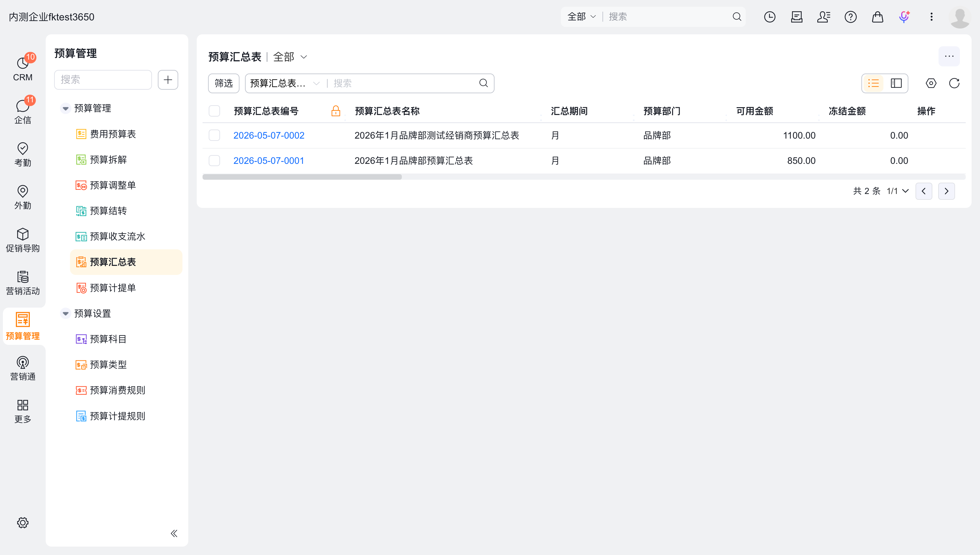Open the 外勤 field work module

[x=22, y=197]
